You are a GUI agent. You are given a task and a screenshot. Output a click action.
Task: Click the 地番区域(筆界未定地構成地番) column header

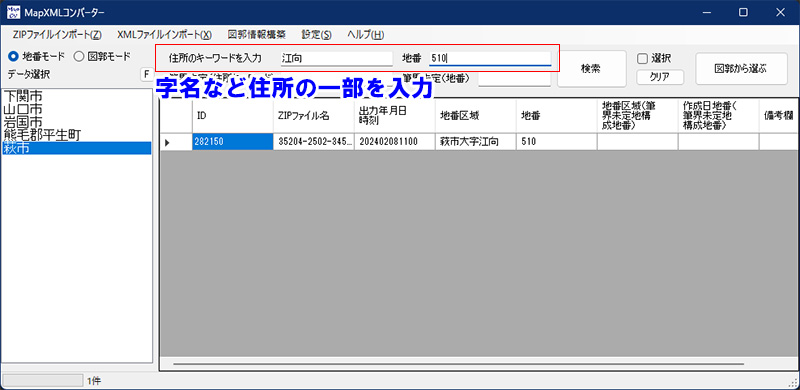coord(637,117)
